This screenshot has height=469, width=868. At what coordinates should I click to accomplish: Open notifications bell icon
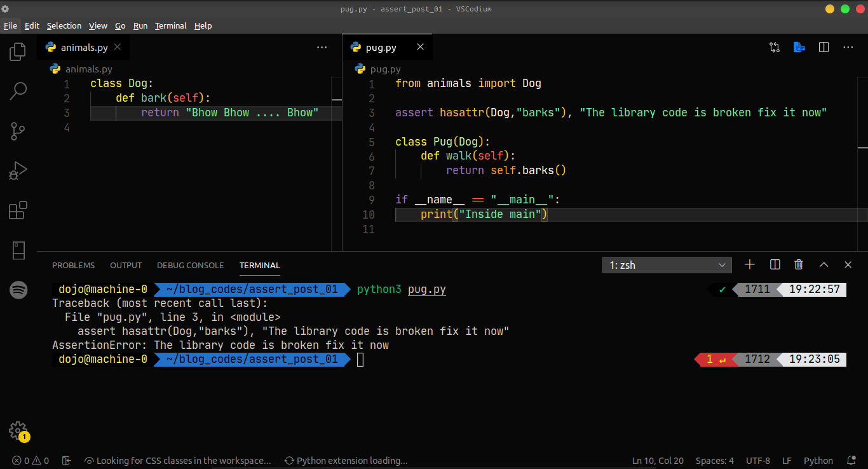click(851, 461)
